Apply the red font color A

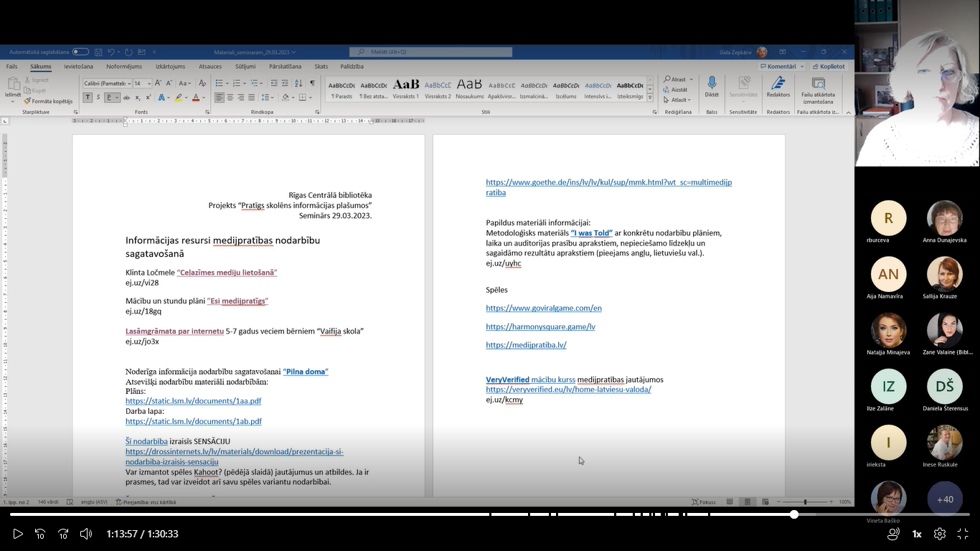click(196, 98)
